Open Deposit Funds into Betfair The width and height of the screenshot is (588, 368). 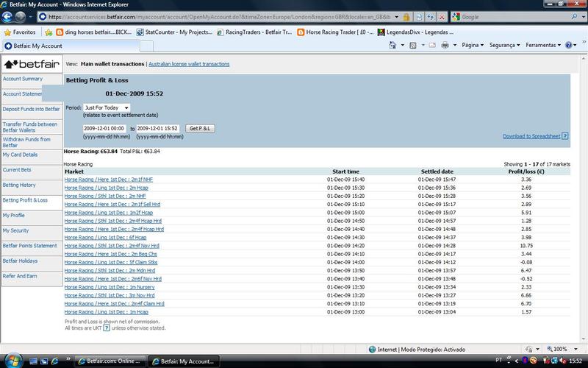pyautogui.click(x=31, y=109)
